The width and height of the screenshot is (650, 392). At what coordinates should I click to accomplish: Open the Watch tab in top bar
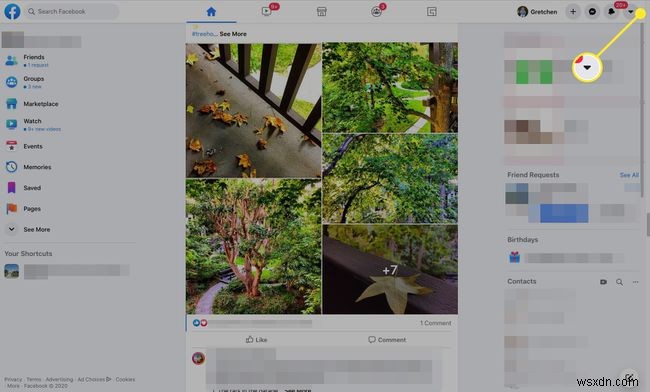267,12
